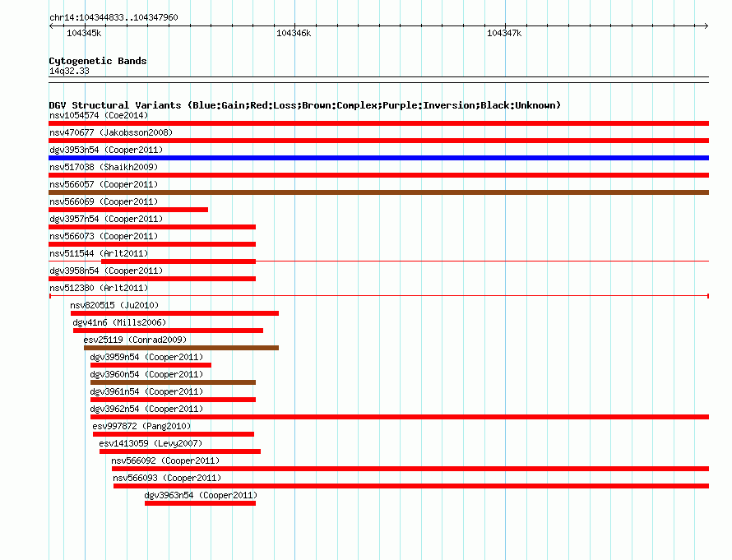Viewport: 732px width, 560px height.
Task: Open the dgv3961n54 (Cooper2011) label
Action: coord(146,391)
